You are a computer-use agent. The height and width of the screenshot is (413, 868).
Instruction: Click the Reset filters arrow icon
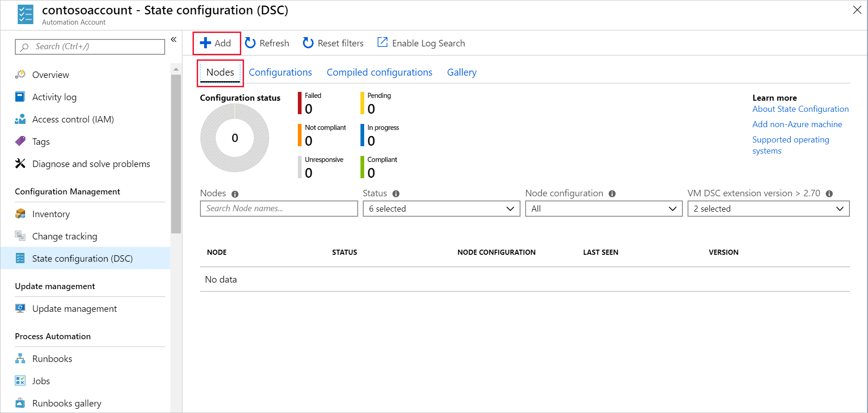pyautogui.click(x=308, y=43)
